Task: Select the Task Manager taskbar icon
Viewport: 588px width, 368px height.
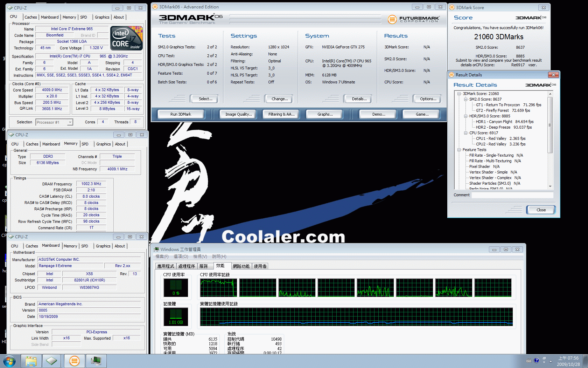Action: [96, 361]
